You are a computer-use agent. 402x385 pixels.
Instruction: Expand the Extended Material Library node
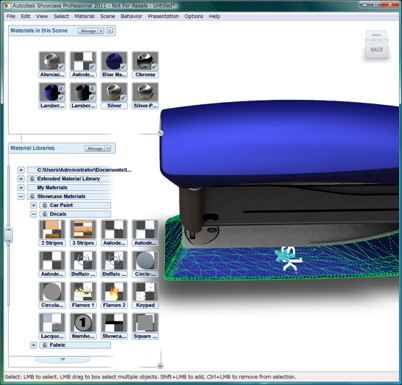21,179
